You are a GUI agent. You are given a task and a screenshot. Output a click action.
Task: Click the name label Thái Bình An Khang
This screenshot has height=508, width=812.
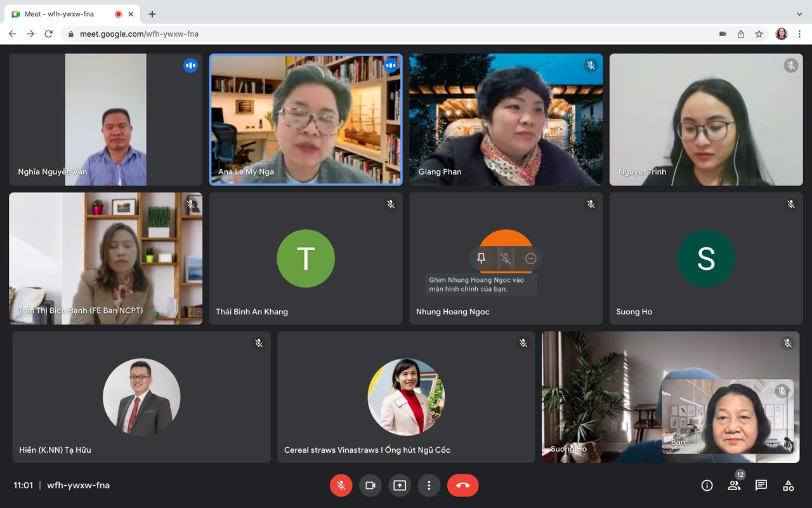[x=252, y=312]
